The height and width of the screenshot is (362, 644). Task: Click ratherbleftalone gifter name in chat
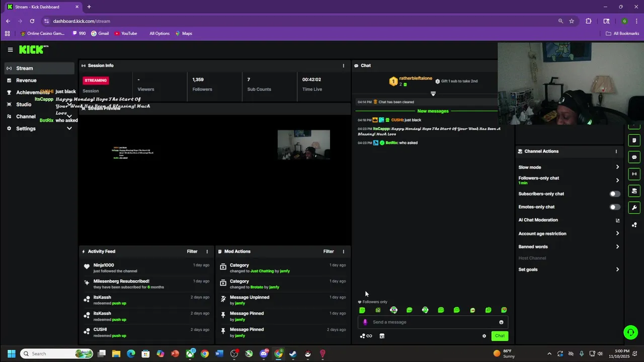[416, 78]
